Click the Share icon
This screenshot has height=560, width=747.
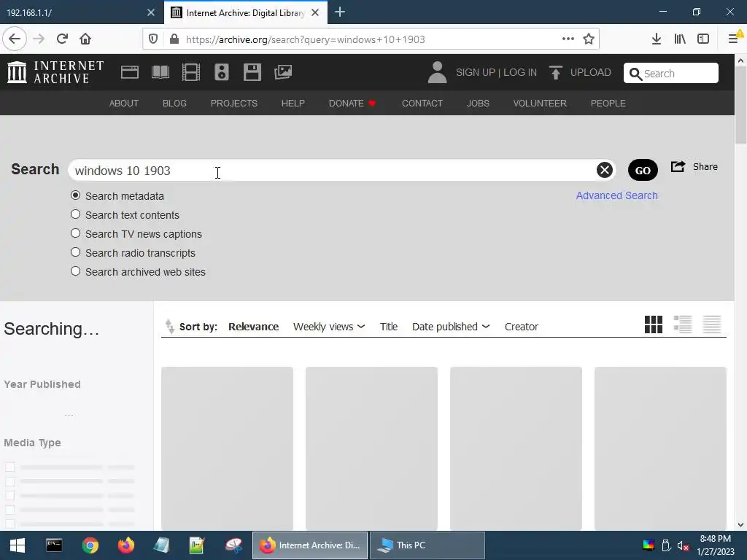pyautogui.click(x=678, y=167)
